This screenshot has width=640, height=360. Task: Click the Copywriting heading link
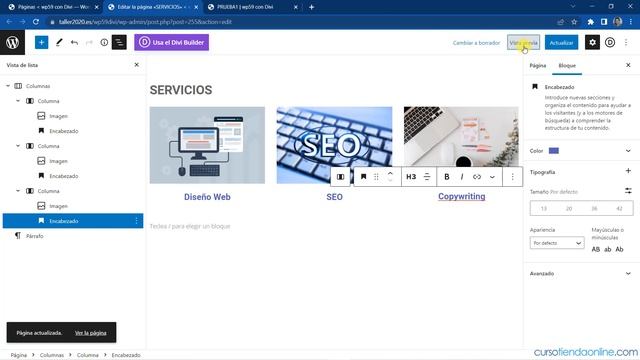(462, 196)
